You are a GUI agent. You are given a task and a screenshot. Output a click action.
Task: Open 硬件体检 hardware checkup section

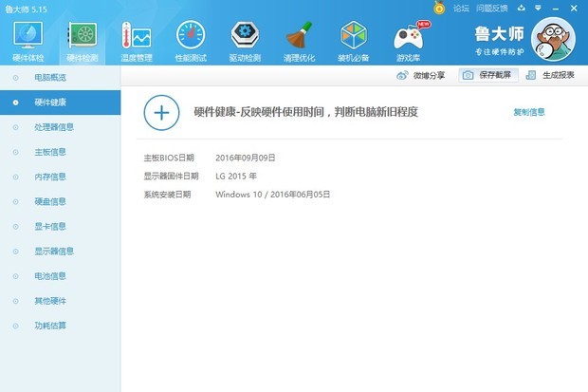(28, 42)
